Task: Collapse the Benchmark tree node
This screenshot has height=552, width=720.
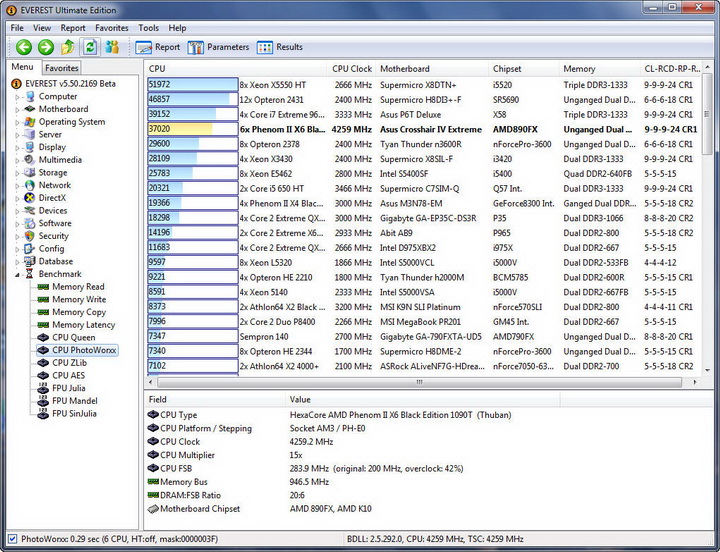Action: [x=17, y=275]
